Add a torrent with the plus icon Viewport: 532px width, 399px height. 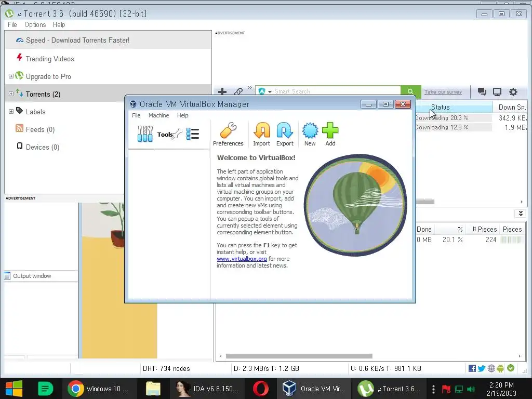pos(222,91)
